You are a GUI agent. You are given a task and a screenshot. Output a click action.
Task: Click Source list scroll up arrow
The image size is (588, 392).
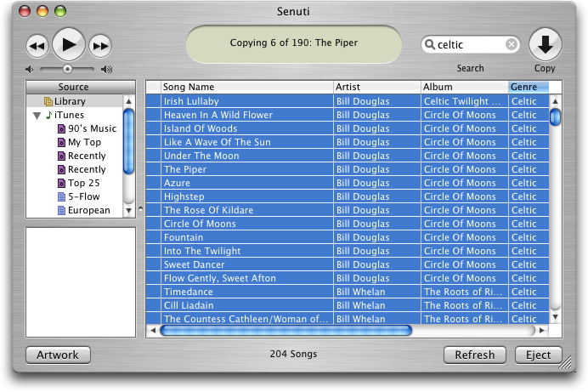(128, 101)
